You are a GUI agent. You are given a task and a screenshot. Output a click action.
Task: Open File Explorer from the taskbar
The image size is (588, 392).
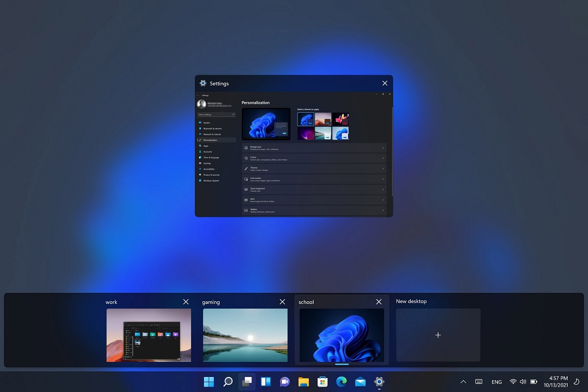click(x=303, y=382)
